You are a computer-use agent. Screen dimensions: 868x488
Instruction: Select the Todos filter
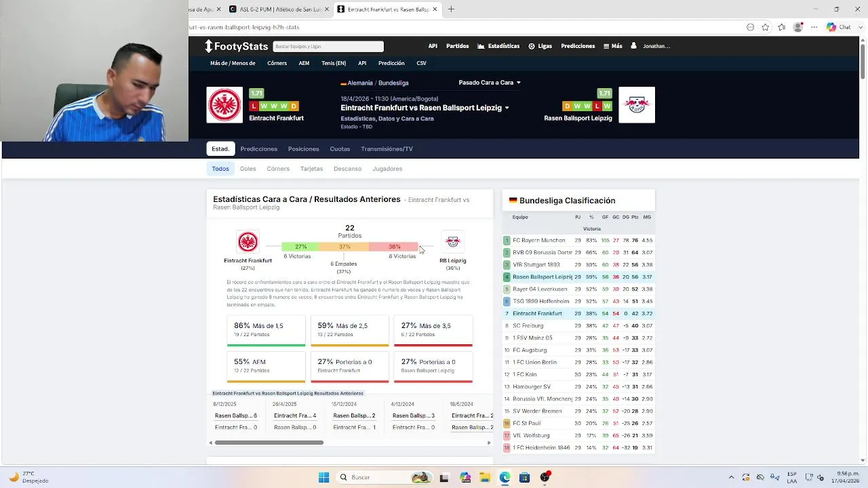220,169
